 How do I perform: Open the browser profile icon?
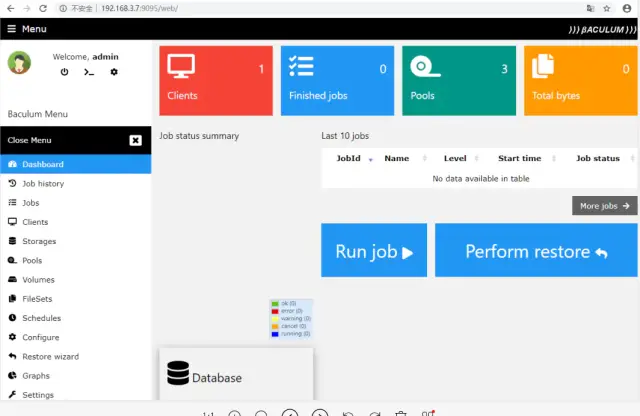pos(627,8)
